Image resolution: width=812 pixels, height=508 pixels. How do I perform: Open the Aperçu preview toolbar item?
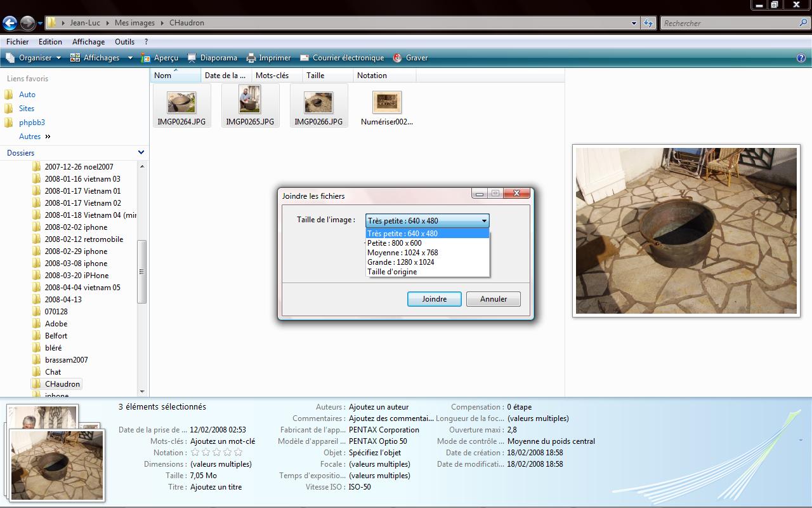pyautogui.click(x=159, y=58)
